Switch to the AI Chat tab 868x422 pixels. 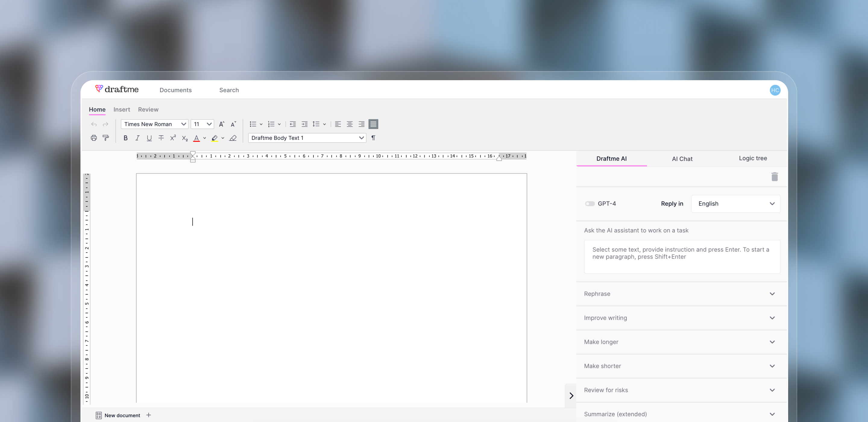[682, 159]
